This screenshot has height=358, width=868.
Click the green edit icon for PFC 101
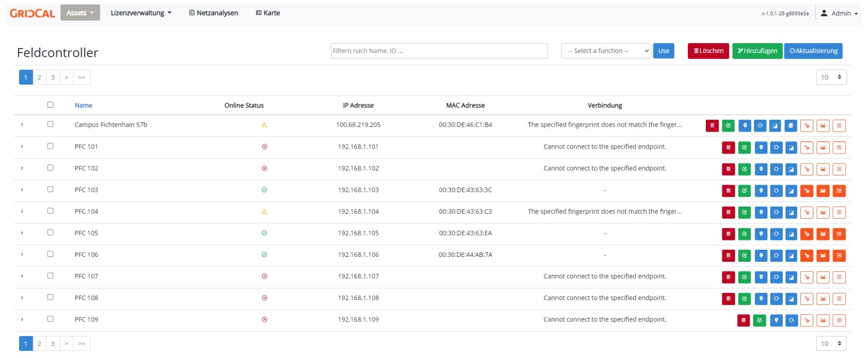pyautogui.click(x=744, y=148)
